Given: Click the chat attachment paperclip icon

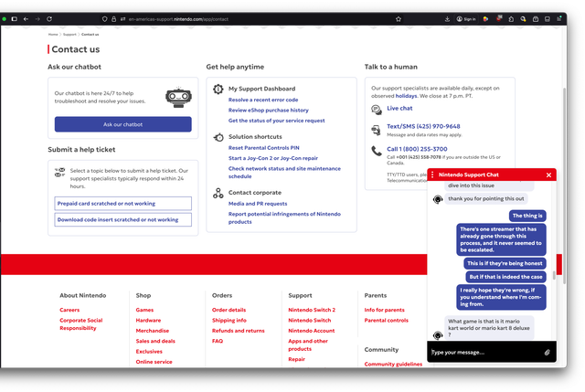Looking at the screenshot, I should (547, 353).
